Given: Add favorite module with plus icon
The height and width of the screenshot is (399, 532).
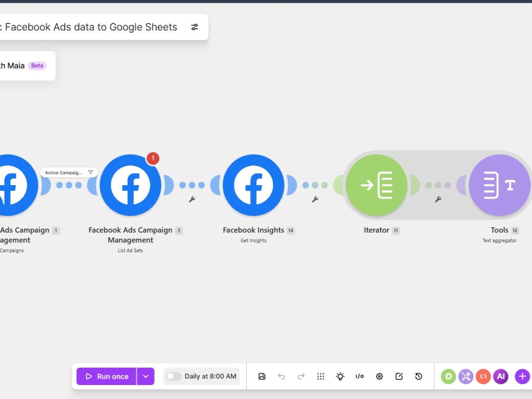Looking at the screenshot, I should [x=522, y=376].
